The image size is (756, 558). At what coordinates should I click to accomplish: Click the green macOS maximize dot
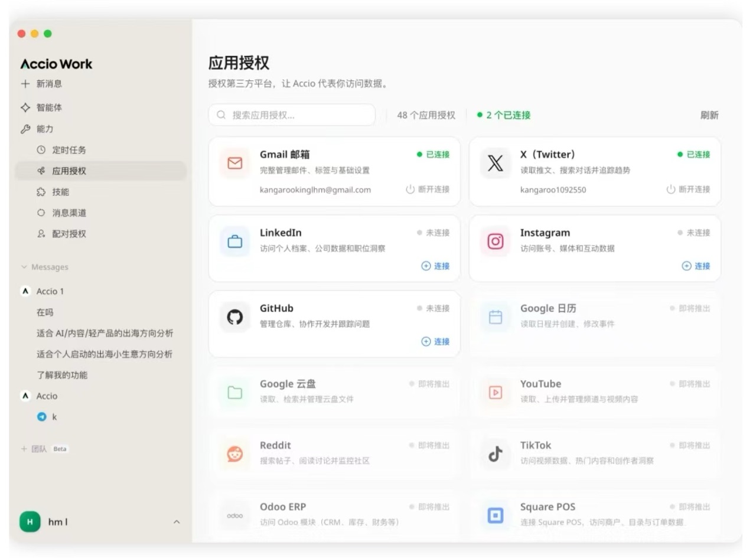[x=48, y=34]
